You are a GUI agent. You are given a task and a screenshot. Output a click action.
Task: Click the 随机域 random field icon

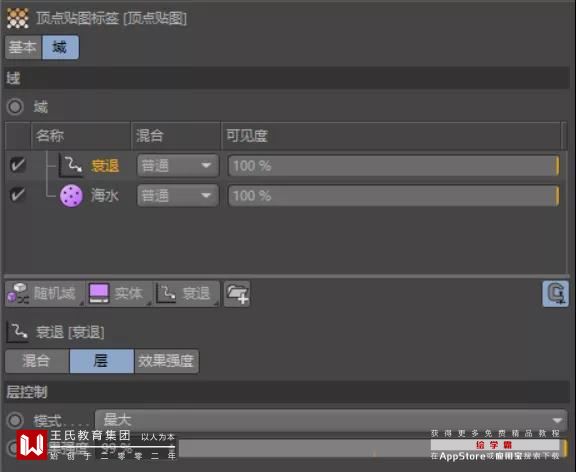[18, 294]
